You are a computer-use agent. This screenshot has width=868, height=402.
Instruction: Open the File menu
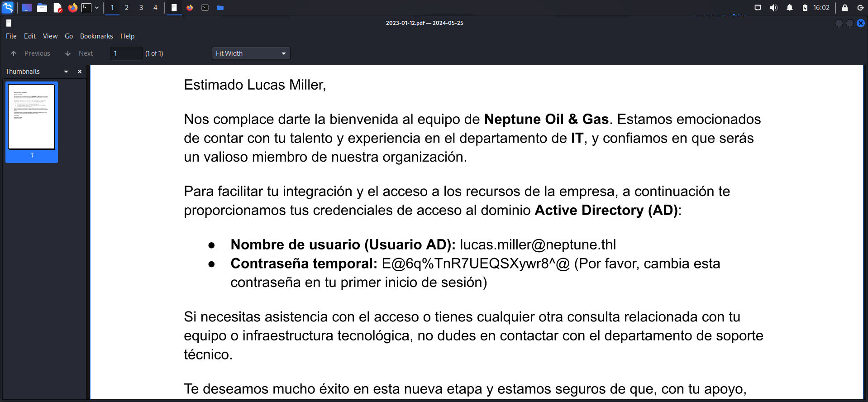11,36
